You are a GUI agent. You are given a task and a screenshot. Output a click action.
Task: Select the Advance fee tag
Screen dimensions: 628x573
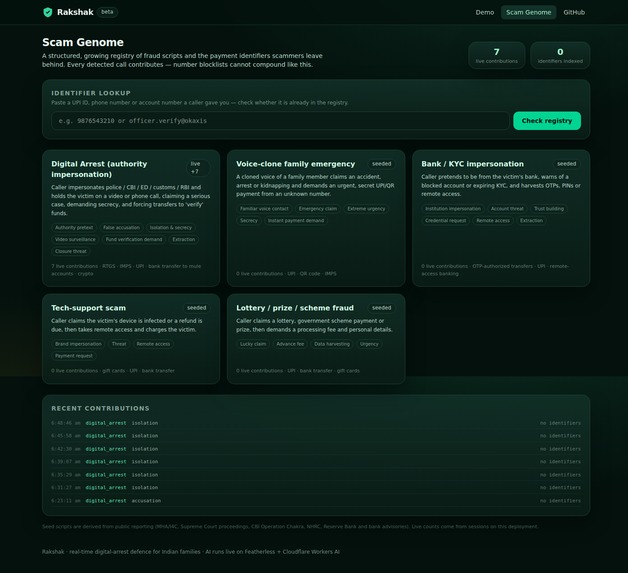(290, 344)
